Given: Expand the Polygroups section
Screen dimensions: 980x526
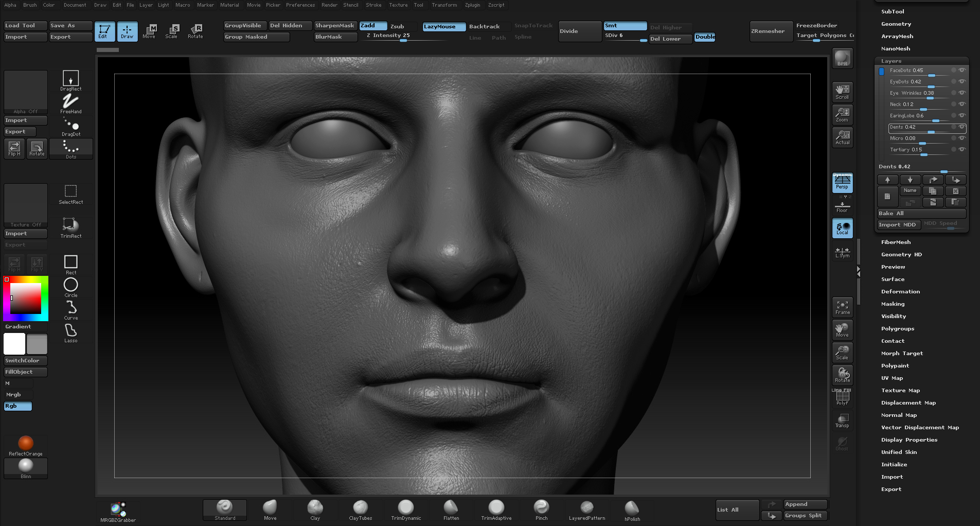Looking at the screenshot, I should [898, 328].
